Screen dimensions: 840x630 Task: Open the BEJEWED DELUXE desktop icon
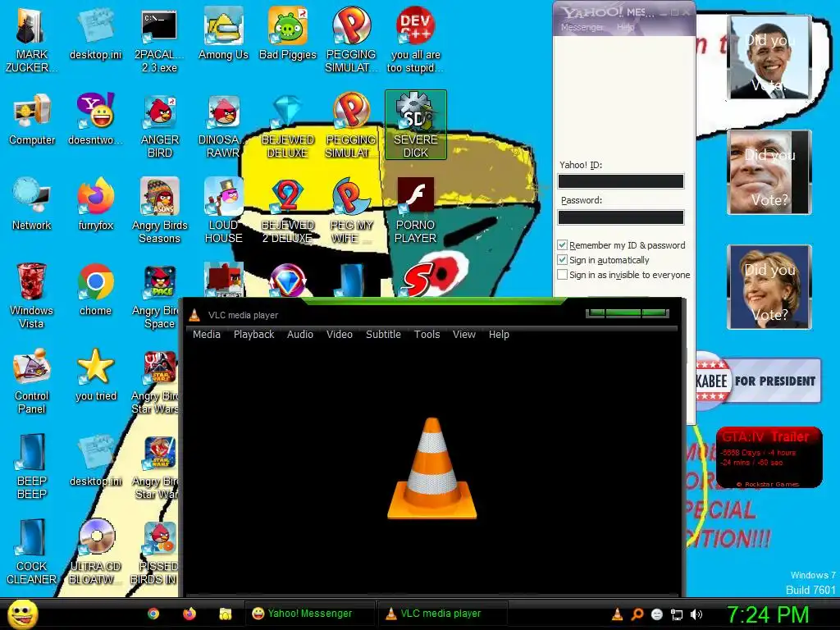pos(288,126)
